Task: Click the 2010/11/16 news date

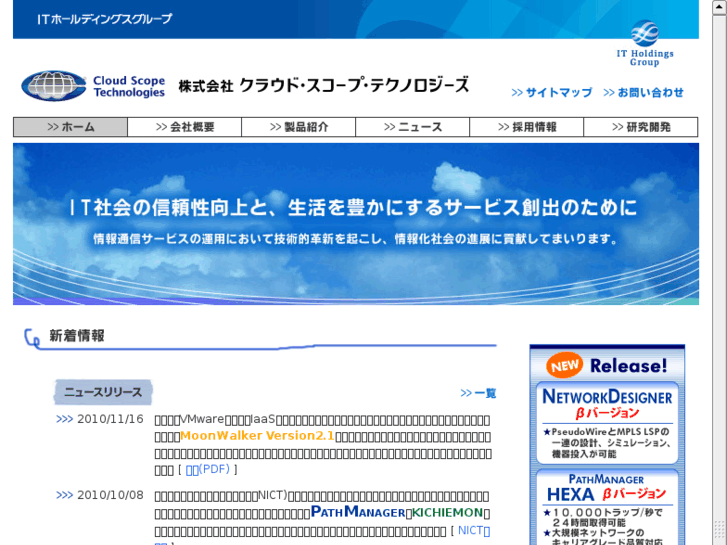Action: 110,419
